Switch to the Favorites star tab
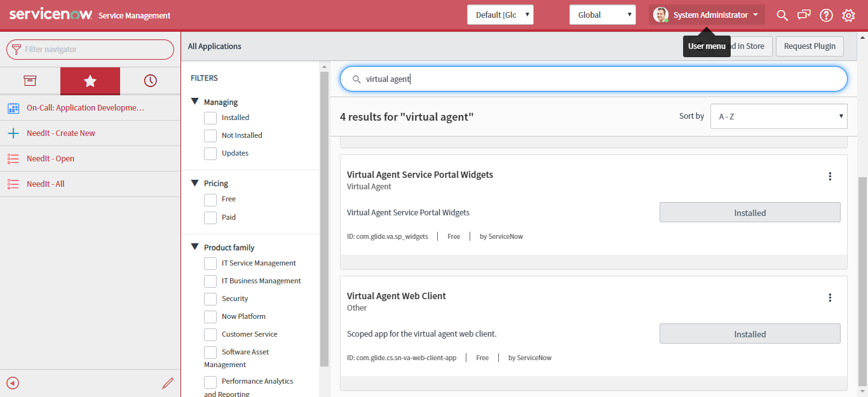This screenshot has height=397, width=868. tap(90, 80)
